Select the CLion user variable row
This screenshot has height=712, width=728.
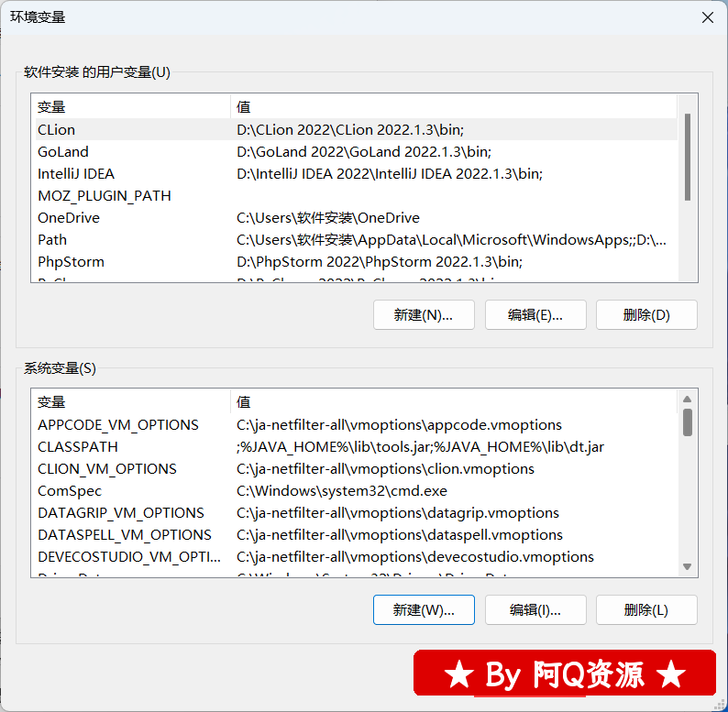pos(356,129)
